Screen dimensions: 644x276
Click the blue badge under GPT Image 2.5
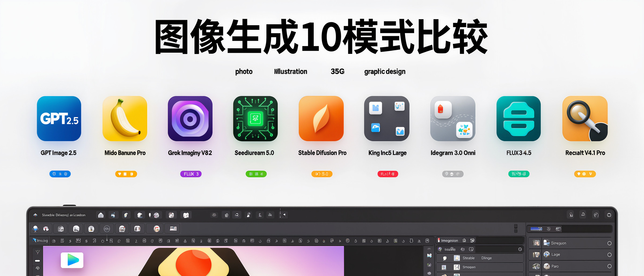pyautogui.click(x=60, y=174)
